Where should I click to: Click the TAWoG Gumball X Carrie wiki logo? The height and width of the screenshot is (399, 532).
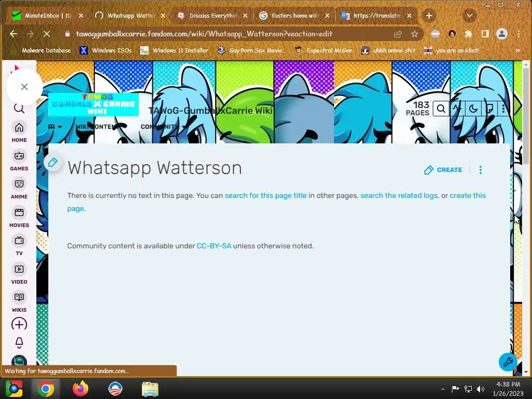point(94,105)
